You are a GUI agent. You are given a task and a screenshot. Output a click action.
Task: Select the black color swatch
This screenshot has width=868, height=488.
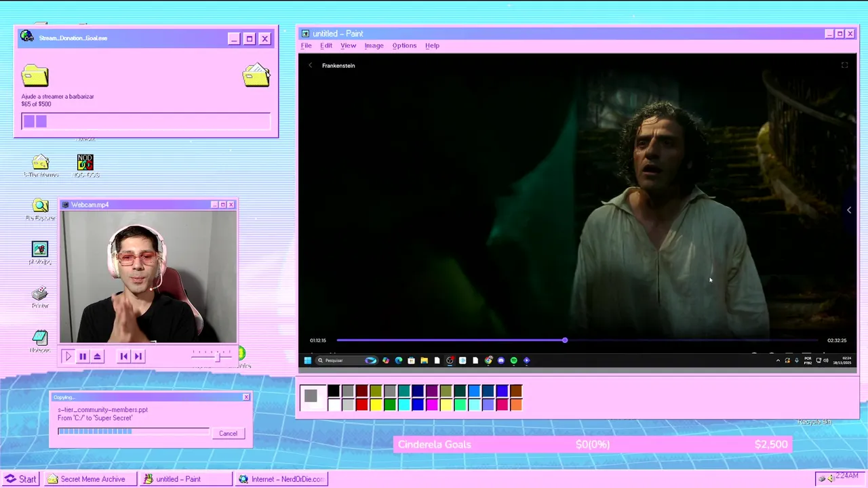[334, 391]
